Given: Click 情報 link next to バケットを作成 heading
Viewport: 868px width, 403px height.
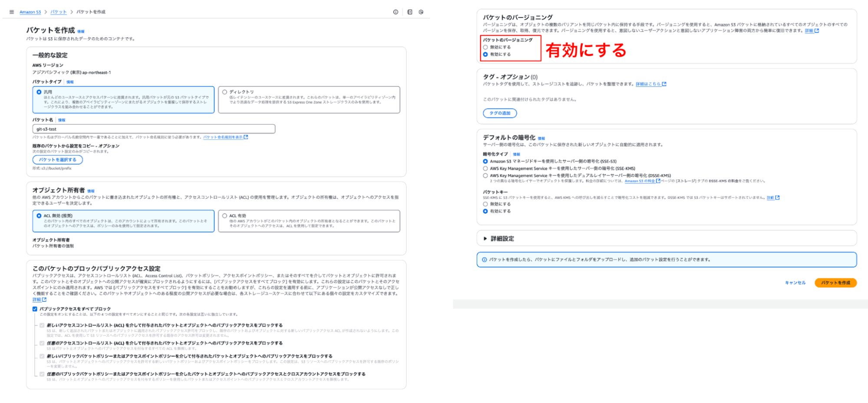Looking at the screenshot, I should point(81,31).
